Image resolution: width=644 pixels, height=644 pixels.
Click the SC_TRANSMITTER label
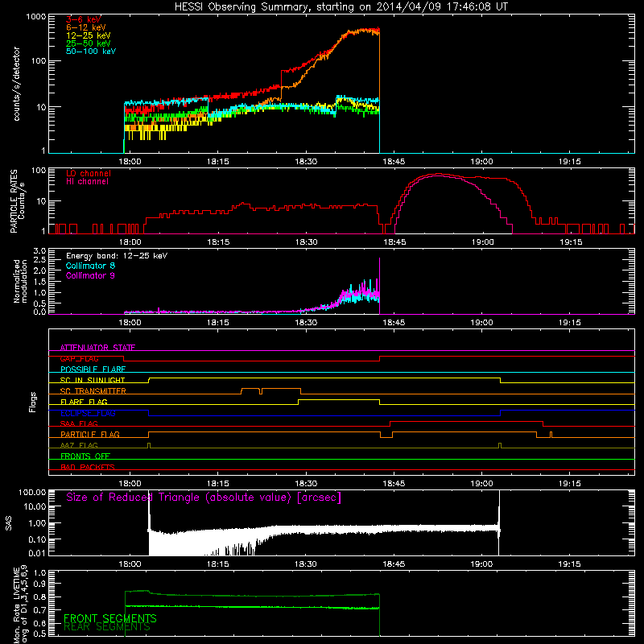point(93,391)
